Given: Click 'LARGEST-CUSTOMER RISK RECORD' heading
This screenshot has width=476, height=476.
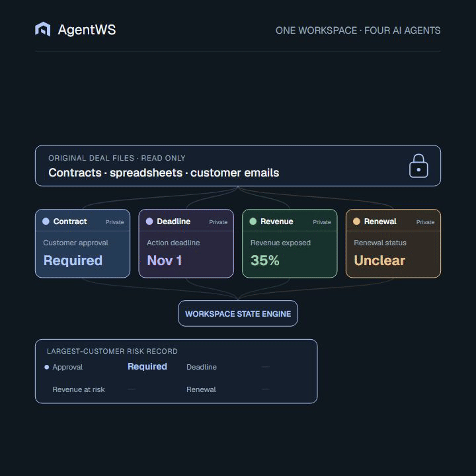Looking at the screenshot, I should (112, 351).
